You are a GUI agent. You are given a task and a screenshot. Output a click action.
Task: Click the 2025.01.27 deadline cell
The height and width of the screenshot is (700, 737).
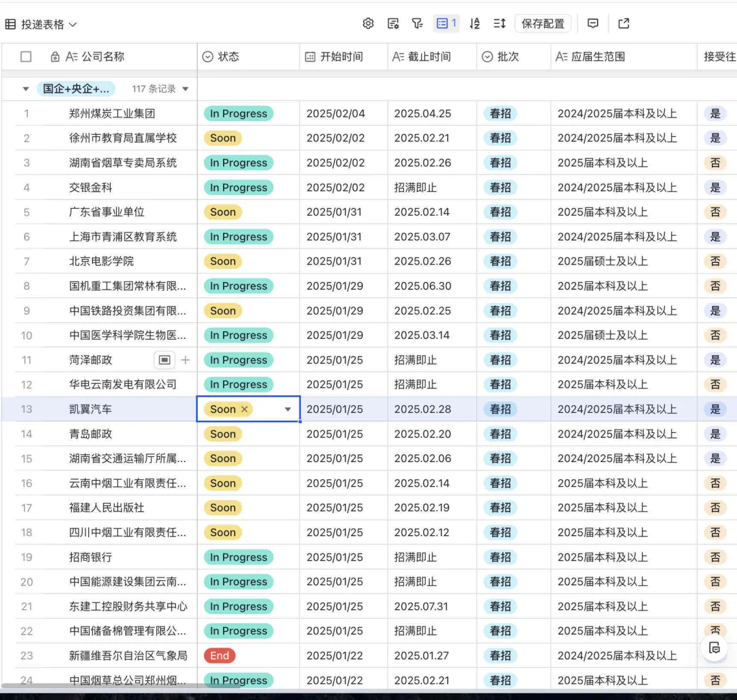432,656
